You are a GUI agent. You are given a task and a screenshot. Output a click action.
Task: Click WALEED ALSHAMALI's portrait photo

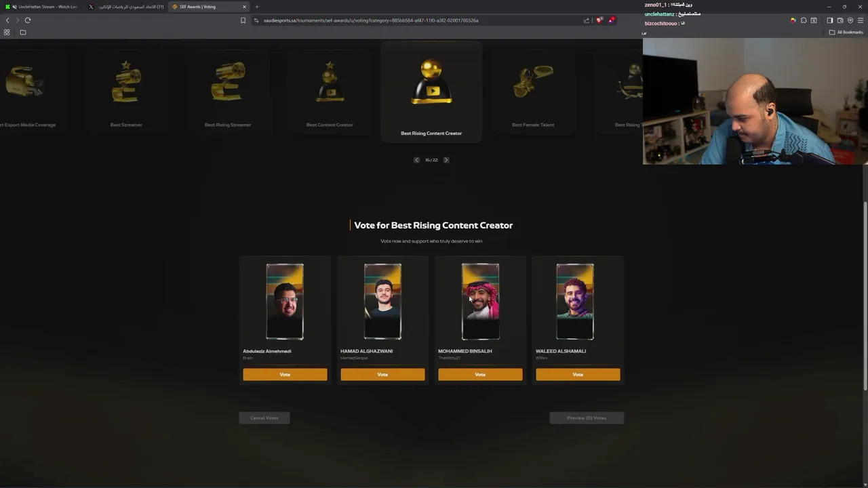pos(575,302)
